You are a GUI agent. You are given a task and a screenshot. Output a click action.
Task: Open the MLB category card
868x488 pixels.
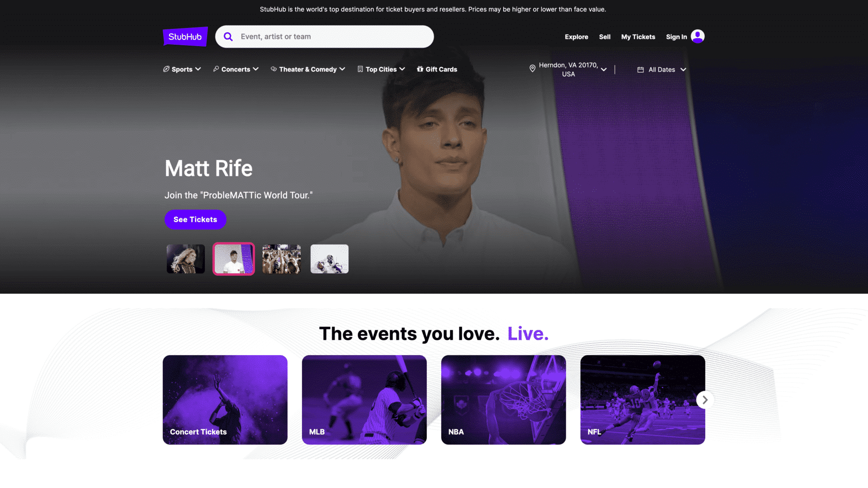point(364,400)
